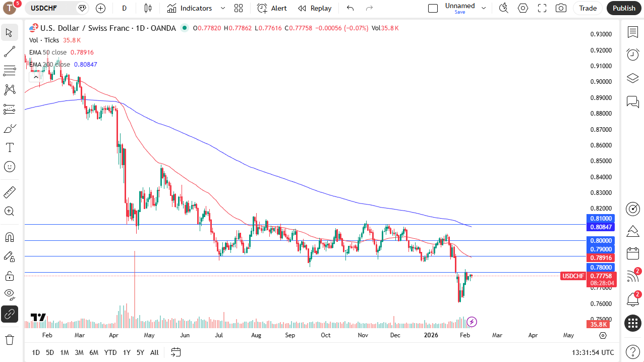
Task: Open the Indicators dialog
Action: point(190,8)
